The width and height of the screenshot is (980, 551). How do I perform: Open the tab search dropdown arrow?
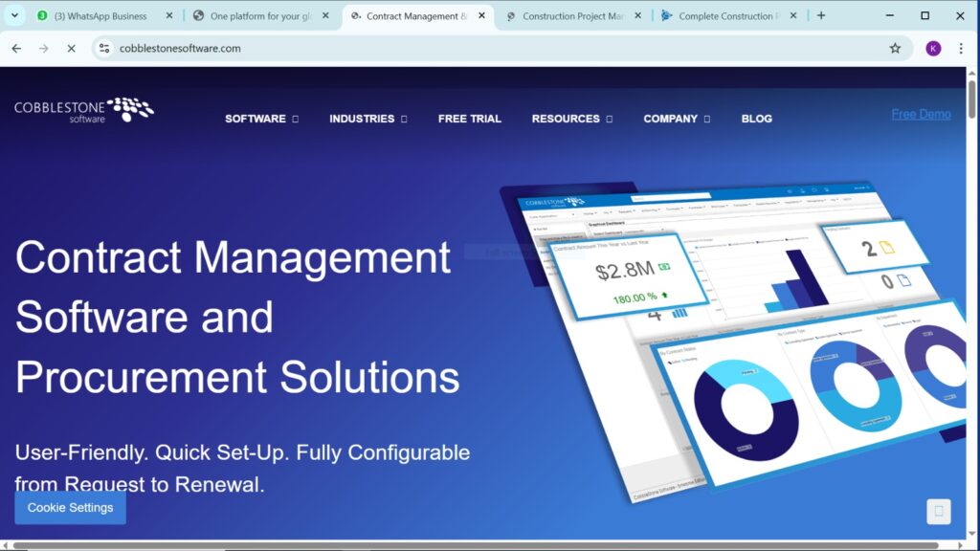[14, 15]
